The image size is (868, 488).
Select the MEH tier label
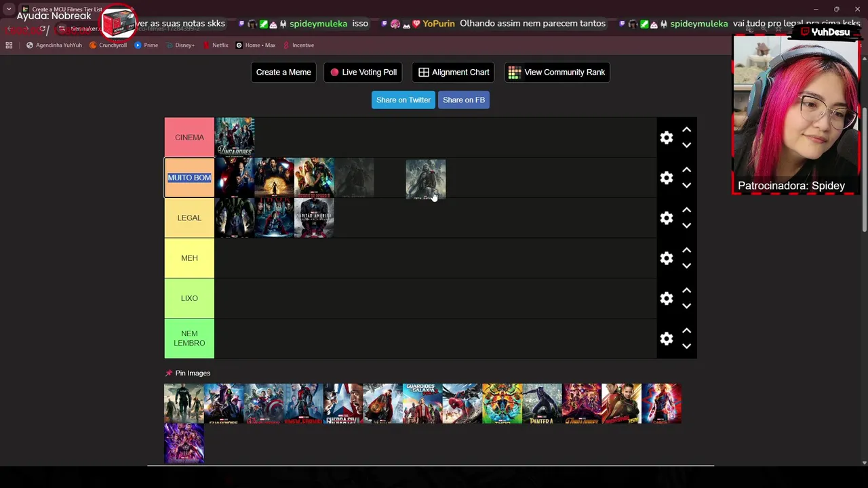coord(189,258)
